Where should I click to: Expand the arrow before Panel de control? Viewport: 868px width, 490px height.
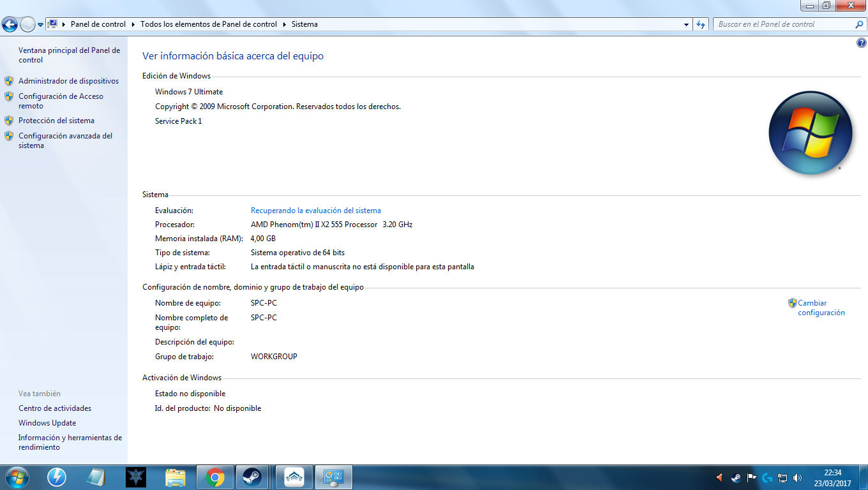coord(64,24)
